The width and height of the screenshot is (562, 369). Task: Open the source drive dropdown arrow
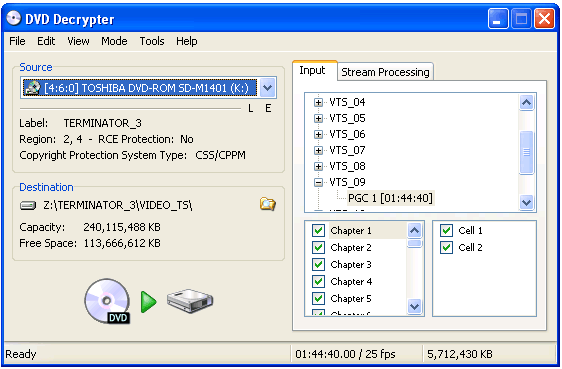(267, 88)
